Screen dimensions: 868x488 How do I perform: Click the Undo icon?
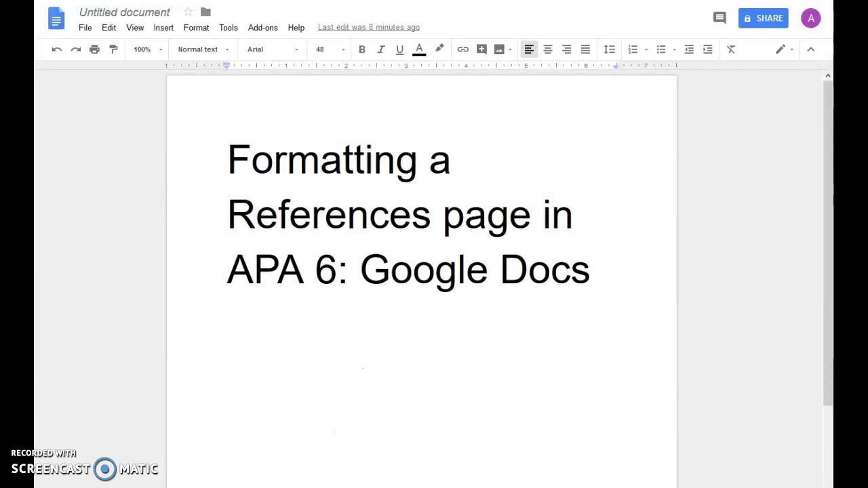[57, 49]
